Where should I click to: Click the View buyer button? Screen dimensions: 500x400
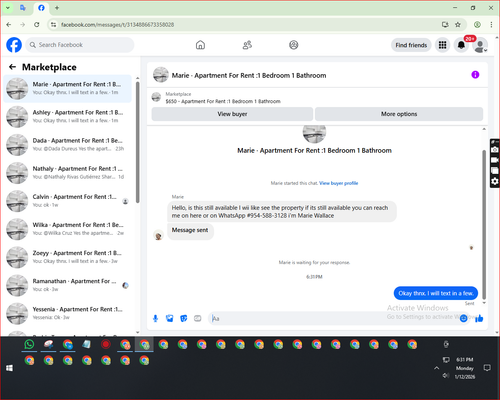click(x=232, y=114)
